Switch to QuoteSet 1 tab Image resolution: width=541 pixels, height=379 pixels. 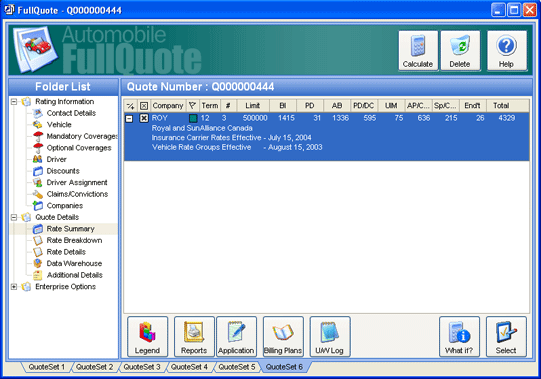point(47,367)
